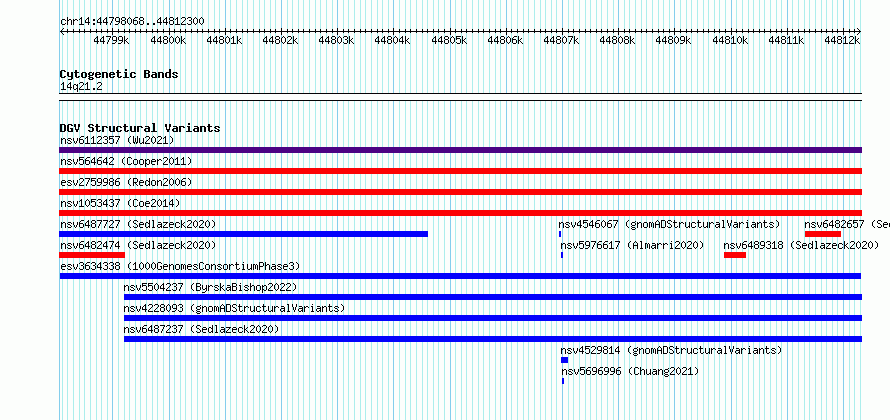Click the 44806k ruler tick label
This screenshot has height=420, width=890.
(505, 40)
